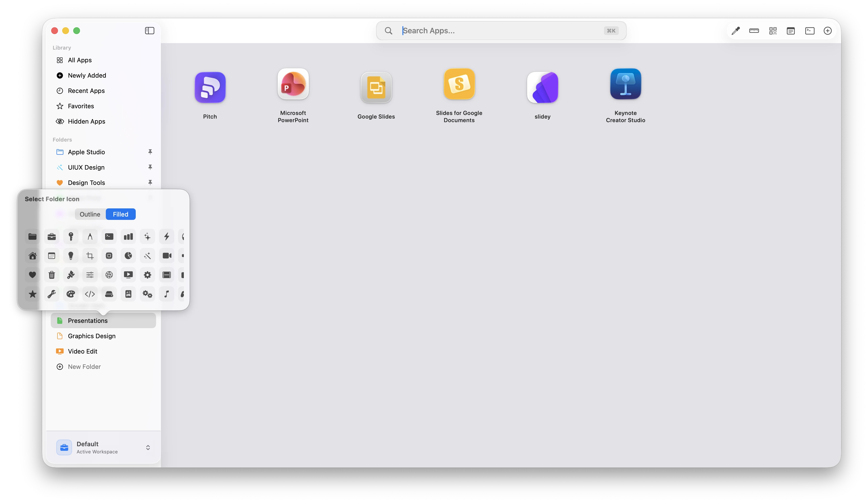Open the text window tool in top toolbar
The width and height of the screenshot is (868, 503).
(x=790, y=31)
